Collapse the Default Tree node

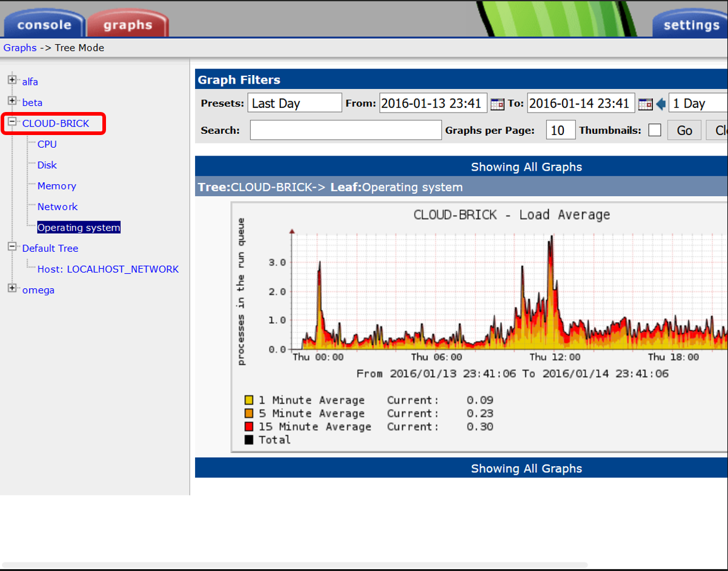coord(12,246)
